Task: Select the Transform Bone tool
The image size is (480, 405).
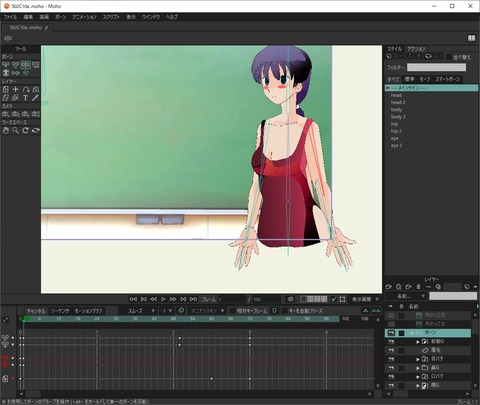Action: tap(15, 65)
